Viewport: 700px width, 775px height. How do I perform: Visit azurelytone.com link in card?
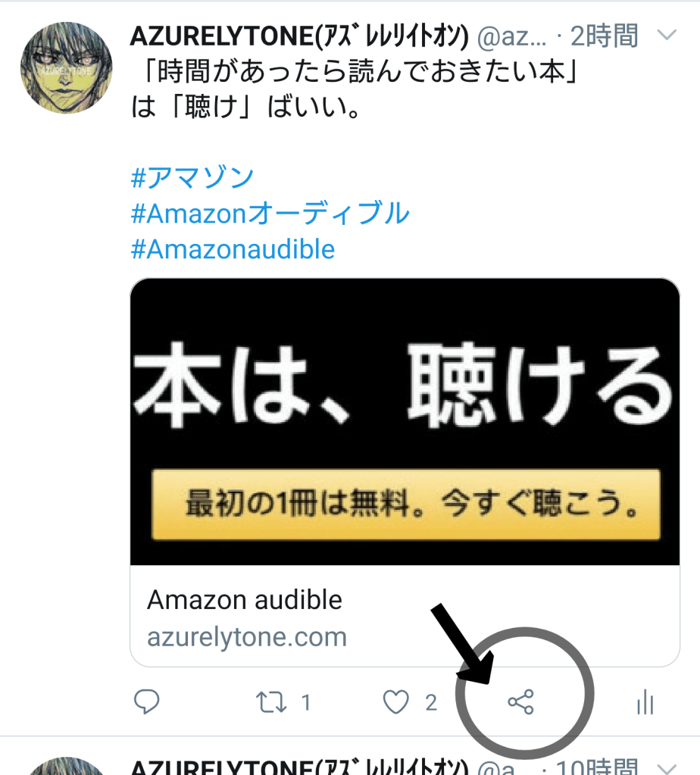[x=247, y=636]
